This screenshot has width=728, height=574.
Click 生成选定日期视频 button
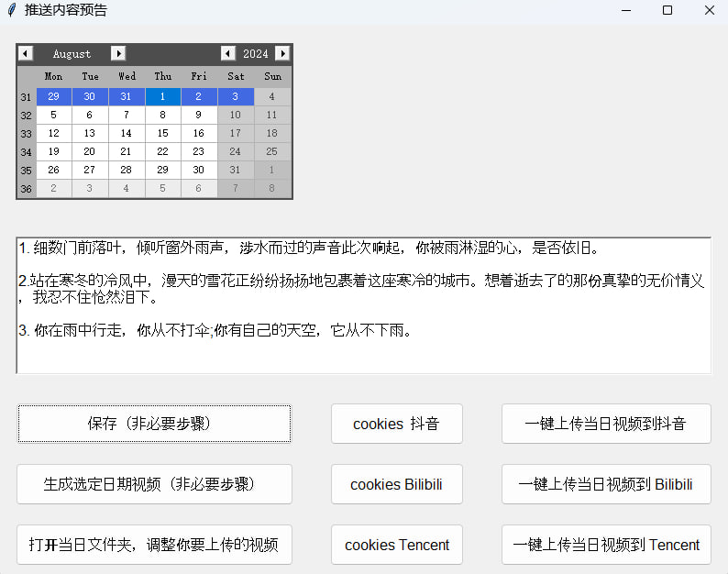[154, 484]
